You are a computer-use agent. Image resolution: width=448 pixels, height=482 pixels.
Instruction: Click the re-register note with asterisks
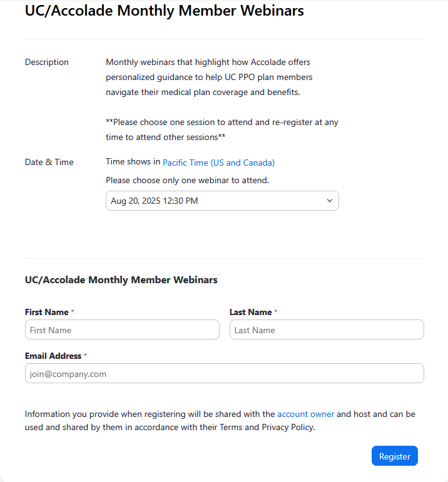point(222,129)
